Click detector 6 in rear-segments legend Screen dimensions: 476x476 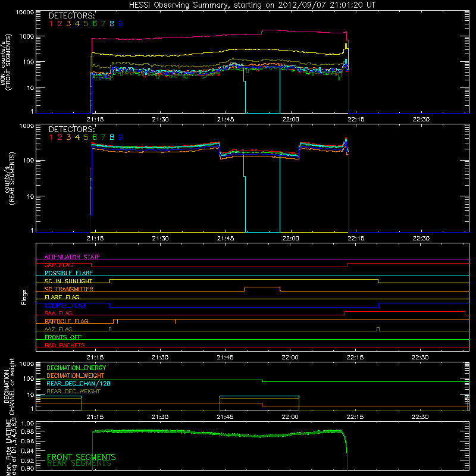(95, 137)
